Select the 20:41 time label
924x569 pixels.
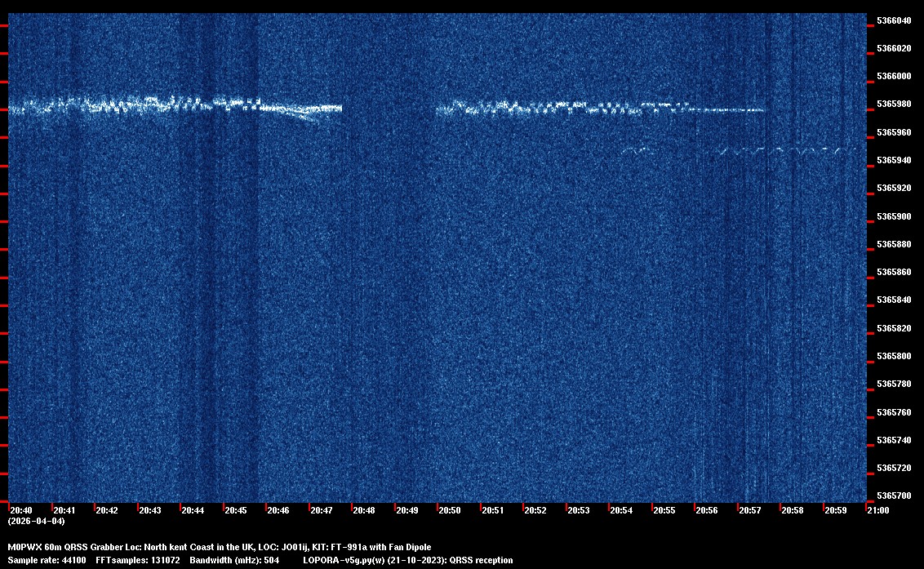[64, 510]
